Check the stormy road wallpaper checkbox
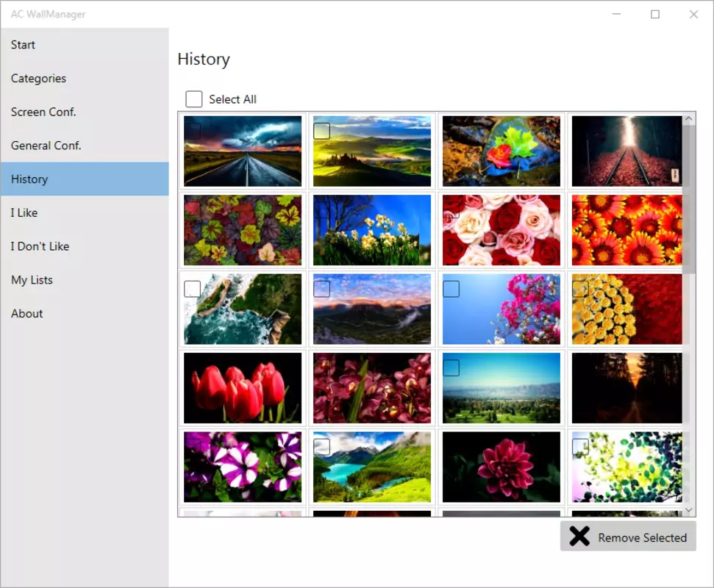The image size is (714, 588). pyautogui.click(x=192, y=131)
